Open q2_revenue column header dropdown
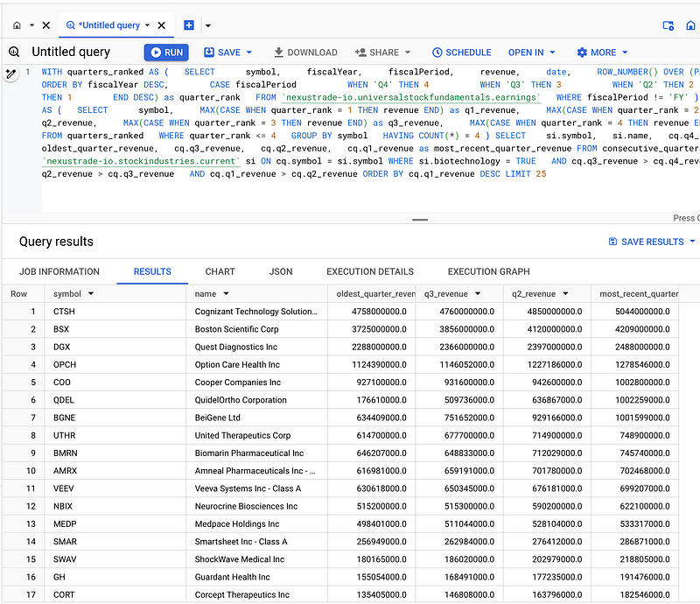Image resolution: width=700 pixels, height=604 pixels. [564, 294]
